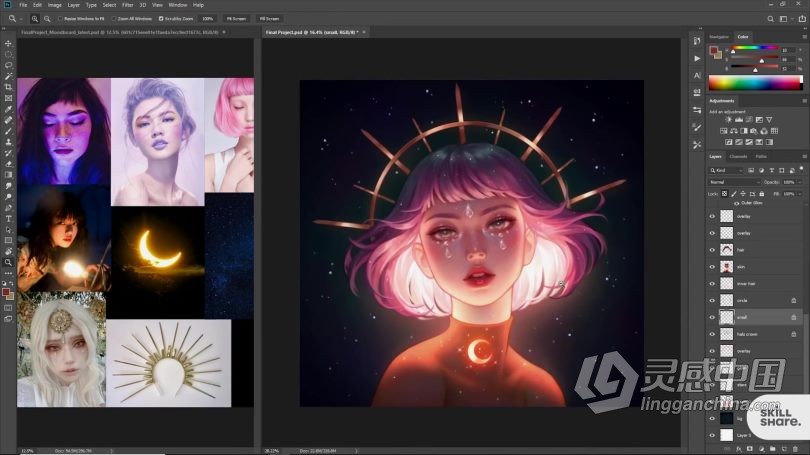
Task: Click the foreground color swatch in Color panel
Action: point(713,50)
